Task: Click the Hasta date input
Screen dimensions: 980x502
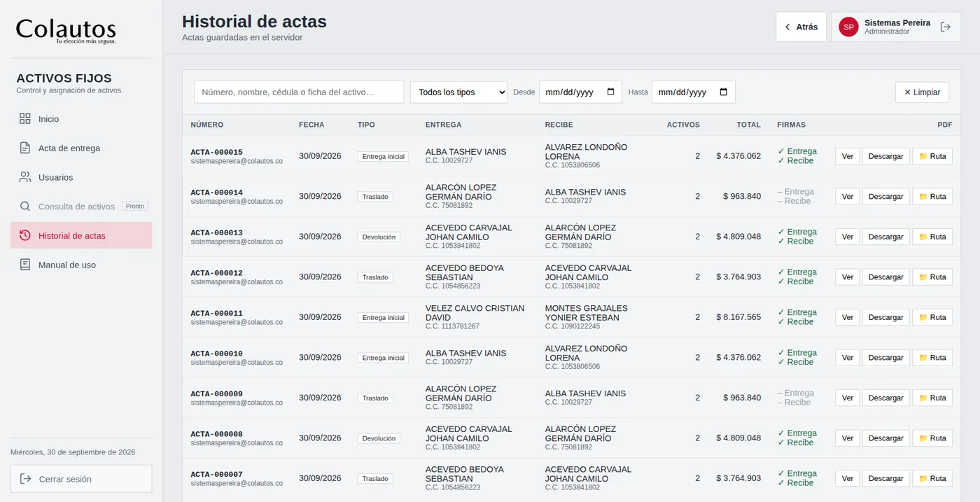Action: [x=693, y=92]
